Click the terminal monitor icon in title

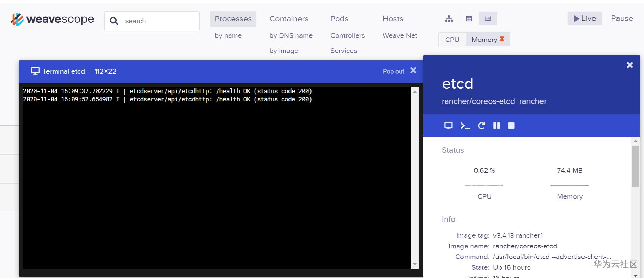pyautogui.click(x=35, y=71)
